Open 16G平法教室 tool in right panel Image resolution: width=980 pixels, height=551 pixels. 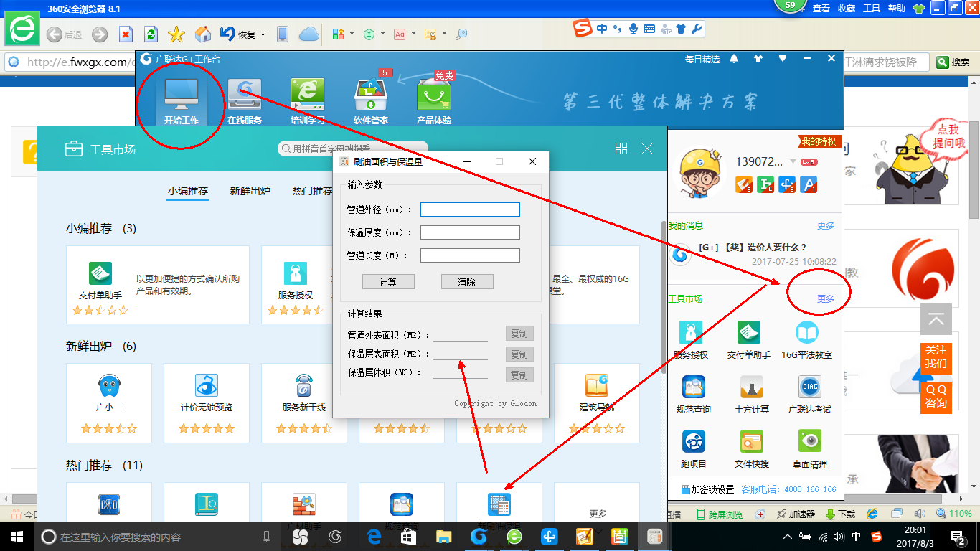click(807, 340)
